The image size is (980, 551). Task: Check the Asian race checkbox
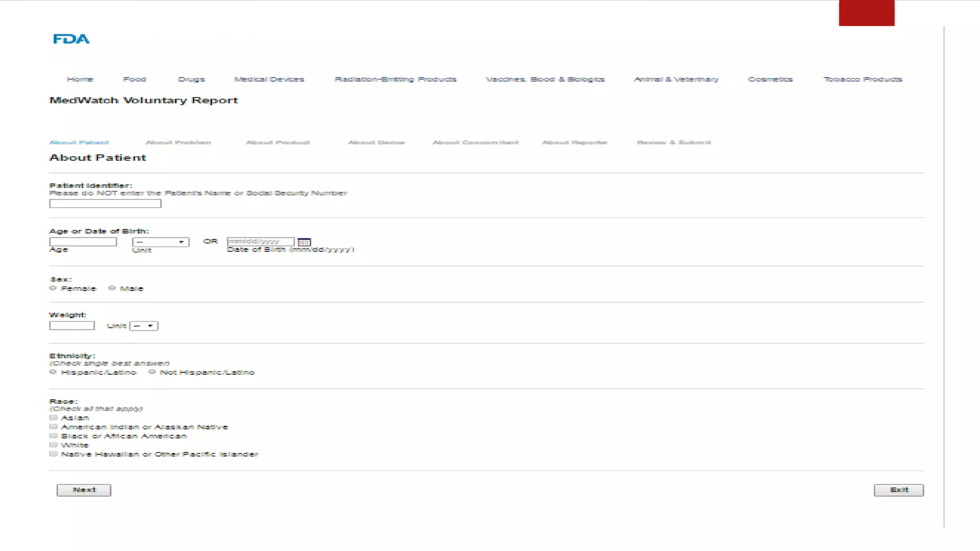(53, 418)
